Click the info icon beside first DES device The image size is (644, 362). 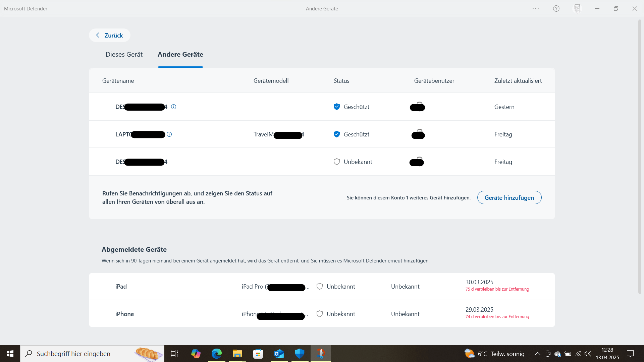coord(173,107)
